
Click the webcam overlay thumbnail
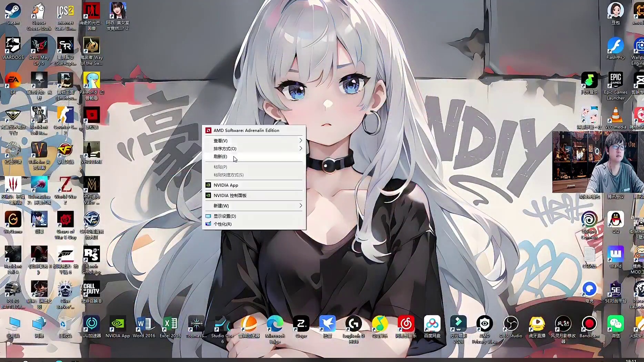pyautogui.click(x=598, y=162)
